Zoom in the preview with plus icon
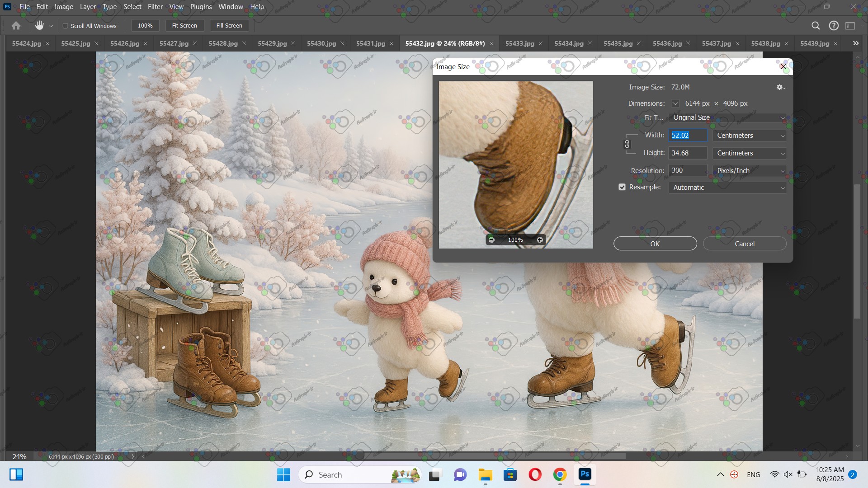 tap(540, 240)
